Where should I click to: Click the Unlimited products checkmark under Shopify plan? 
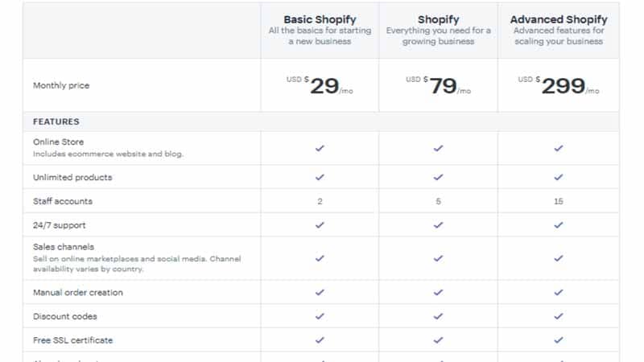[x=438, y=177]
